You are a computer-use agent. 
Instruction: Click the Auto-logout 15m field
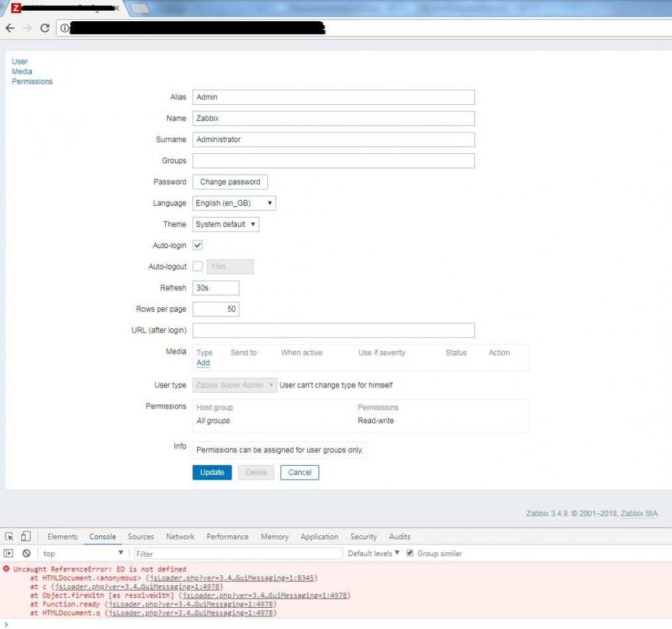click(230, 266)
